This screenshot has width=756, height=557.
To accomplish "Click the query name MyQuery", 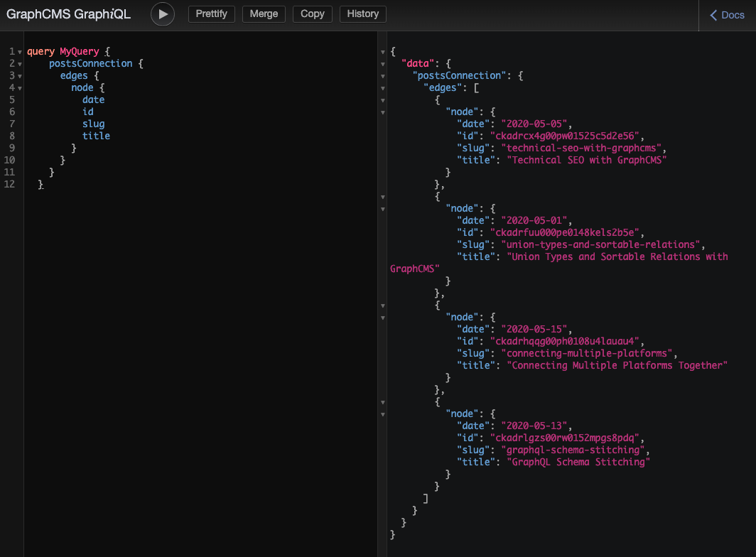I will (x=80, y=52).
